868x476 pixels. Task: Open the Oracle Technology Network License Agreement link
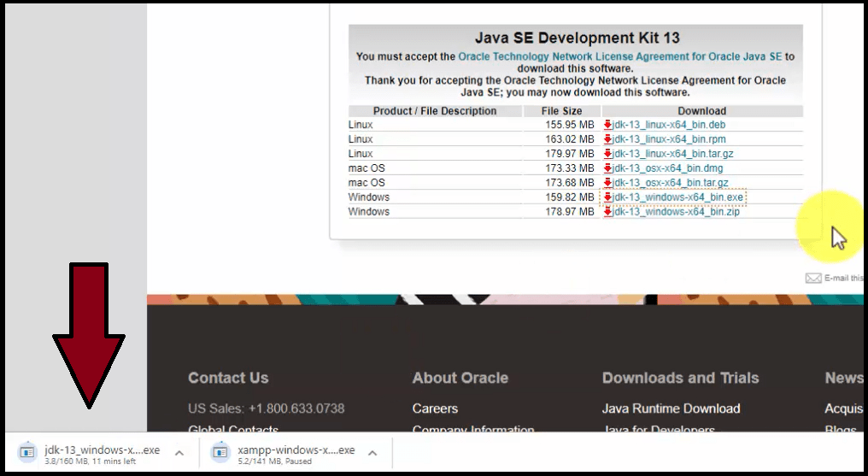(620, 56)
